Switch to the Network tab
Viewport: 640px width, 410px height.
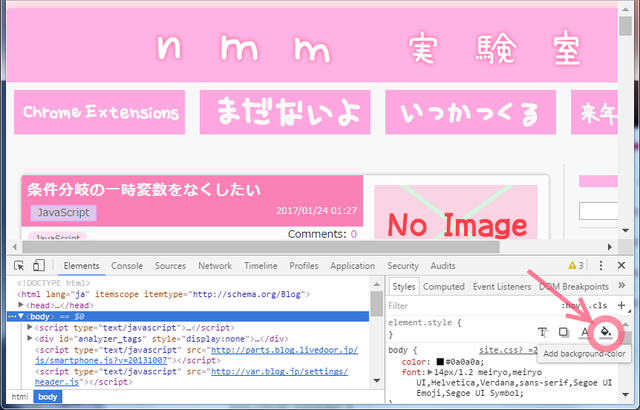(x=215, y=266)
